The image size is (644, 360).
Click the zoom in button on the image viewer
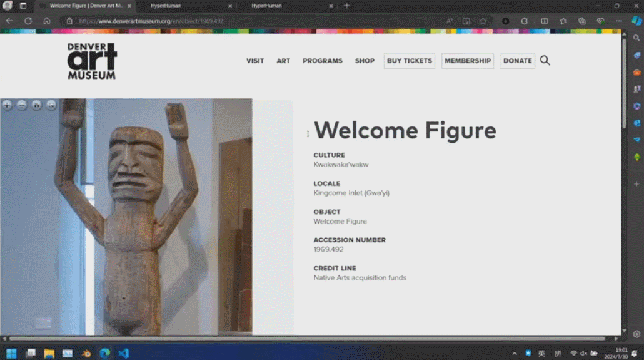click(7, 105)
